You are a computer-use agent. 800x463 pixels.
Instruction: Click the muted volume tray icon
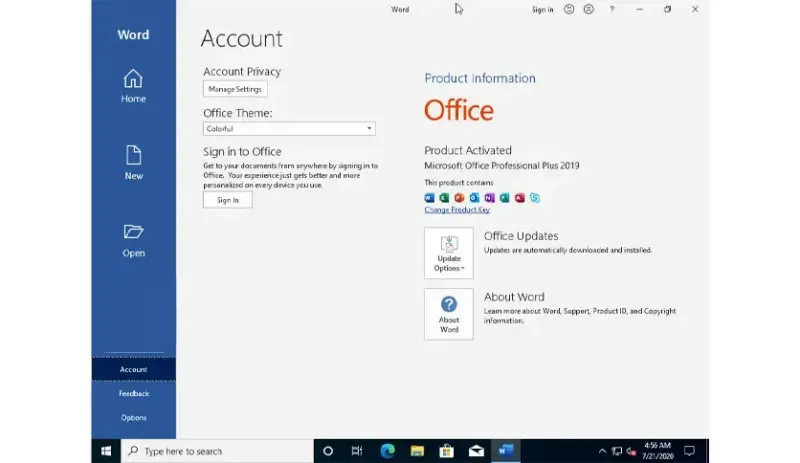click(632, 451)
